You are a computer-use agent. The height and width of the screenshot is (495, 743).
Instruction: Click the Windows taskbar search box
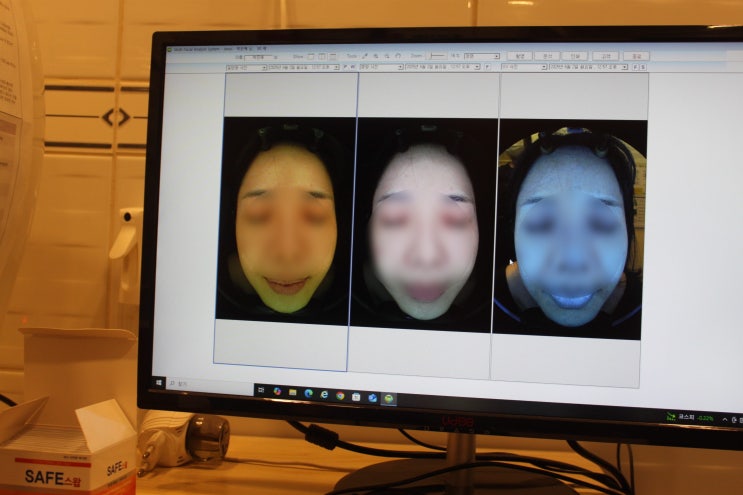(210, 386)
